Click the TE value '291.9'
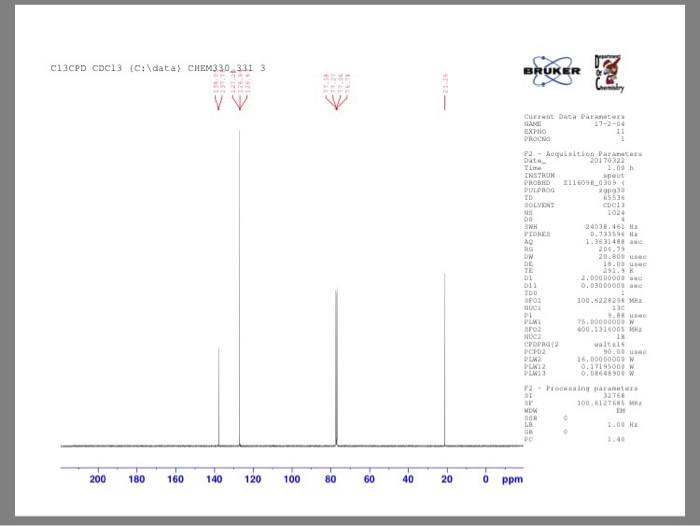Image resolution: width=700 pixels, height=526 pixels. (614, 271)
